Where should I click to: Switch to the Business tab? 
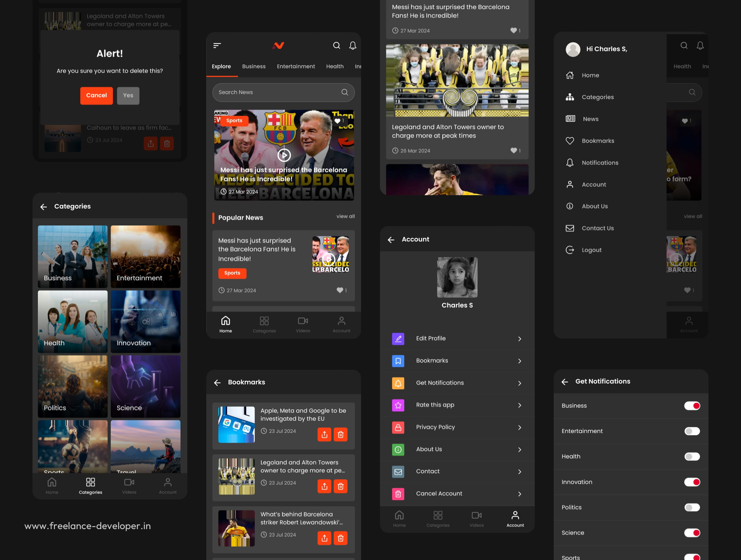(254, 66)
